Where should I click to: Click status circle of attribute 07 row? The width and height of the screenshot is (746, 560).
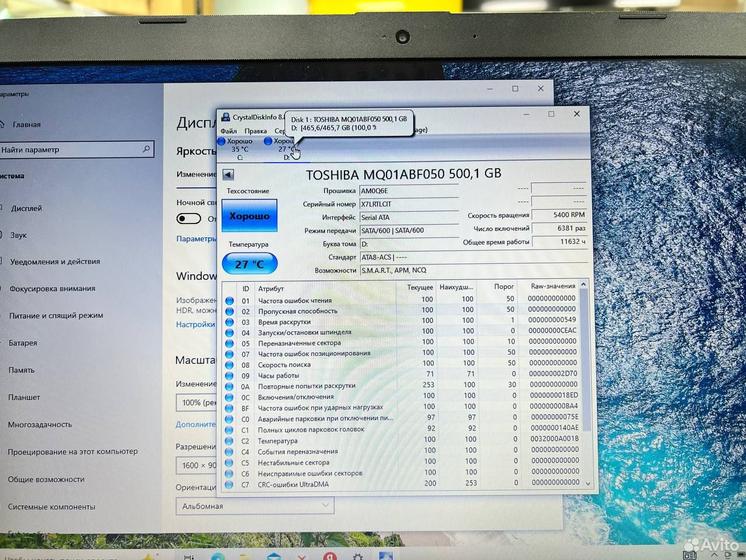coord(229,354)
